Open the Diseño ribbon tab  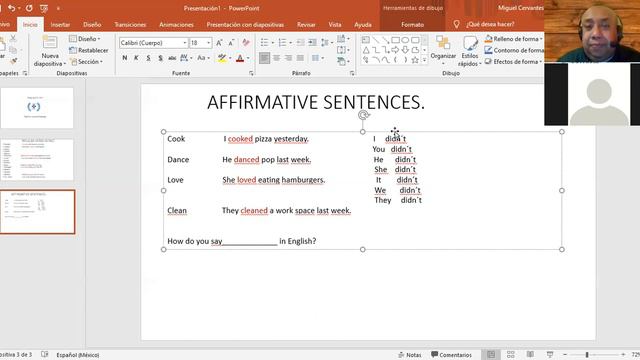92,24
